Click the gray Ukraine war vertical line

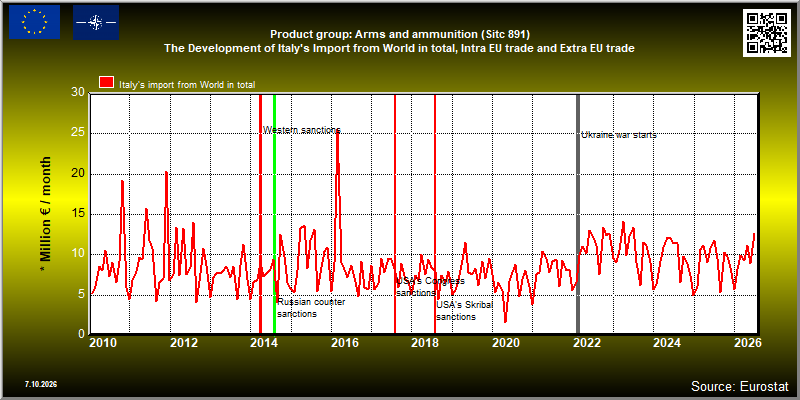(578, 214)
